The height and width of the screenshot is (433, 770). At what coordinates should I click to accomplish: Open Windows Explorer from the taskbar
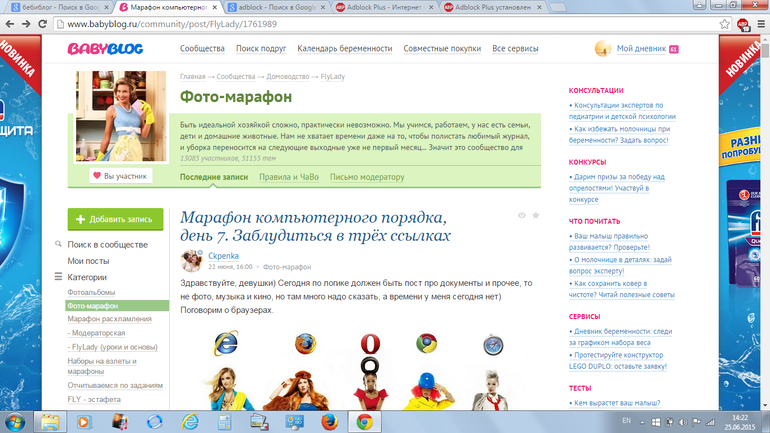[x=50, y=422]
